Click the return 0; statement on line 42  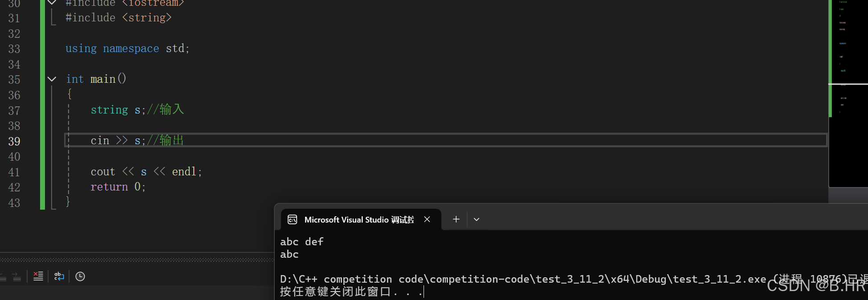117,186
